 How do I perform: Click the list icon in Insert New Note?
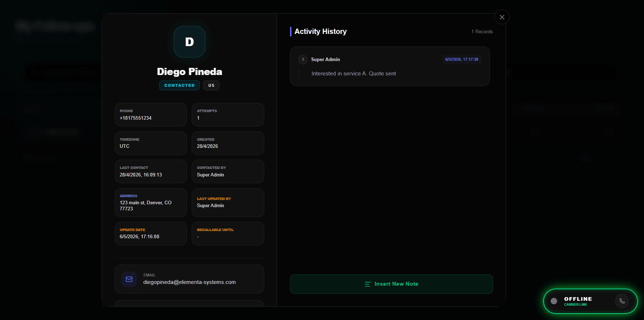tap(367, 284)
